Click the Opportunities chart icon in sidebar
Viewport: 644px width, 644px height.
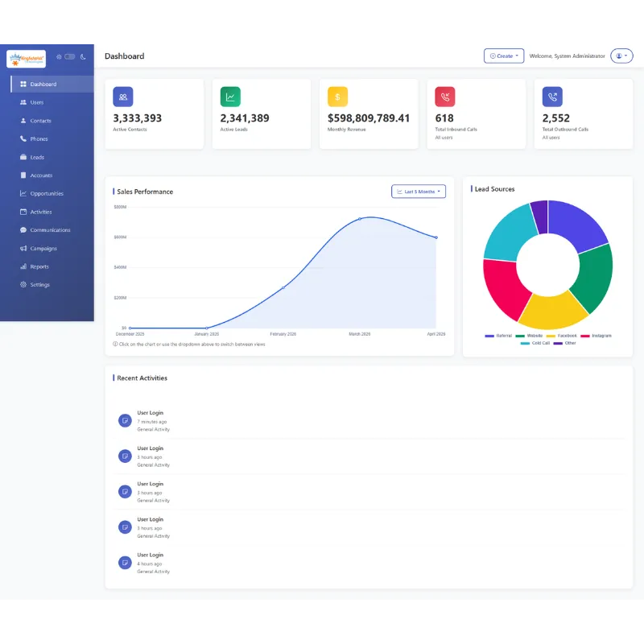tap(23, 193)
